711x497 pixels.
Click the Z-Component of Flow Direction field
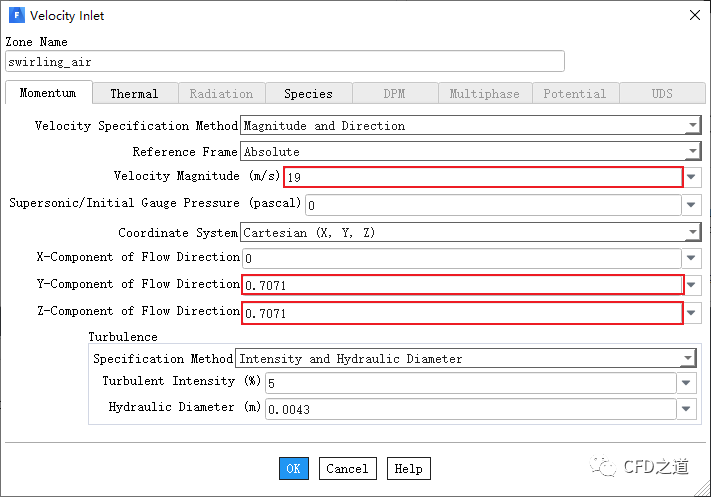pos(462,313)
